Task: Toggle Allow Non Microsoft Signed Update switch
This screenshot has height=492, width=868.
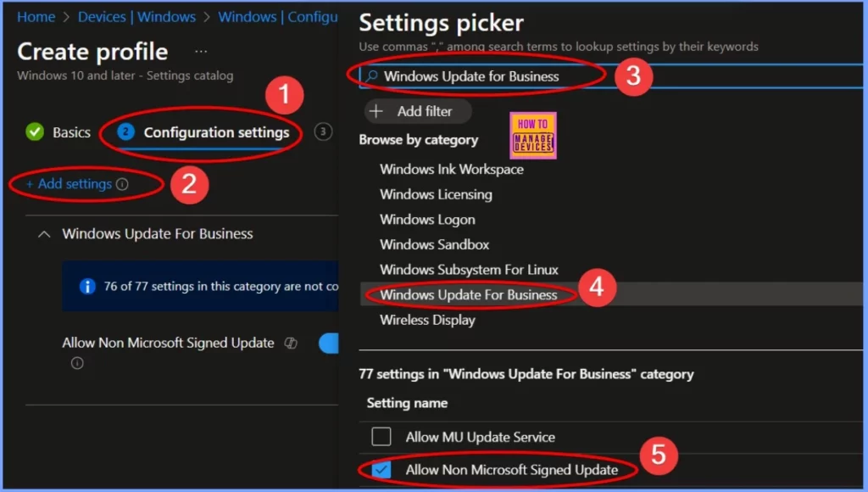Action: (329, 343)
